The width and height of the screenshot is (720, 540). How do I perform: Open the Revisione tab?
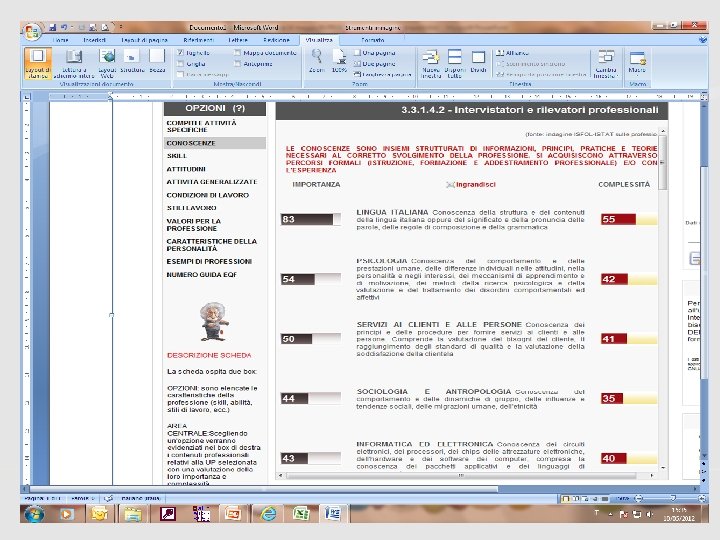point(276,40)
